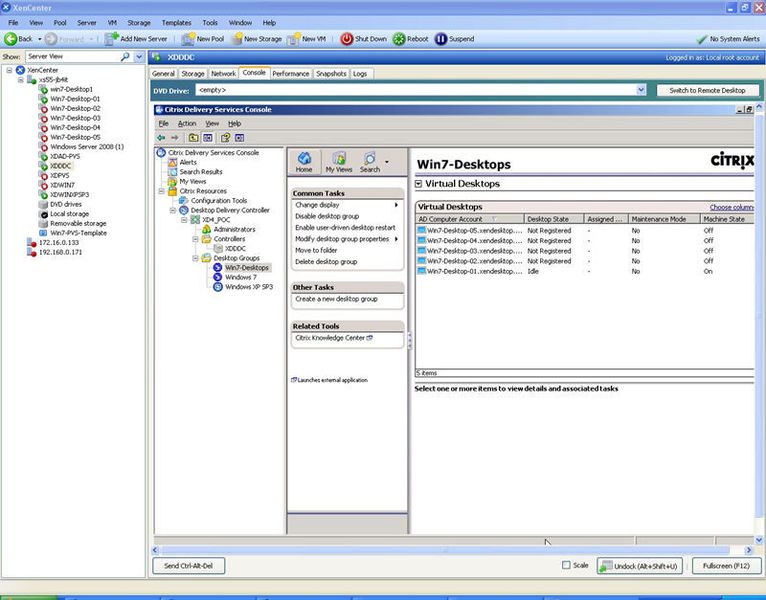Click Switch to Remote Desktop button
Screen dimensions: 766x600
[x=707, y=90]
